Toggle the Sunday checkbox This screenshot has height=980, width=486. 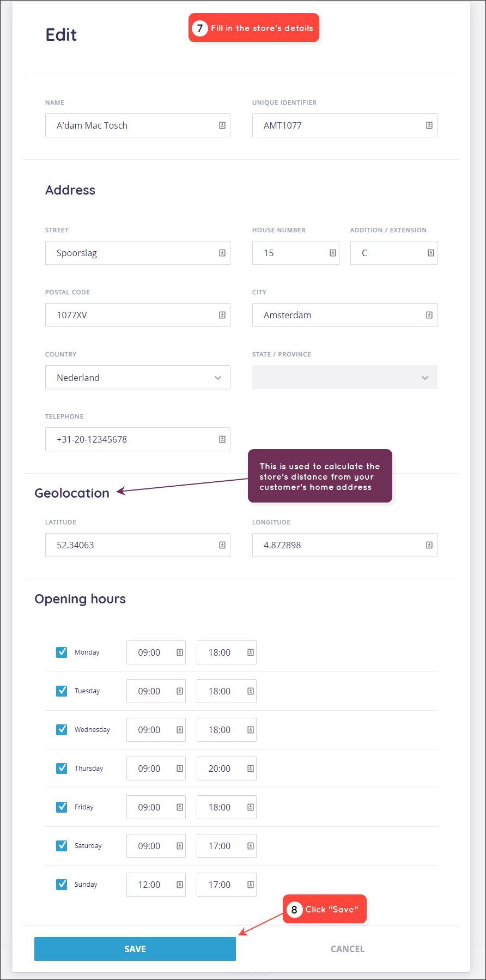click(x=62, y=885)
